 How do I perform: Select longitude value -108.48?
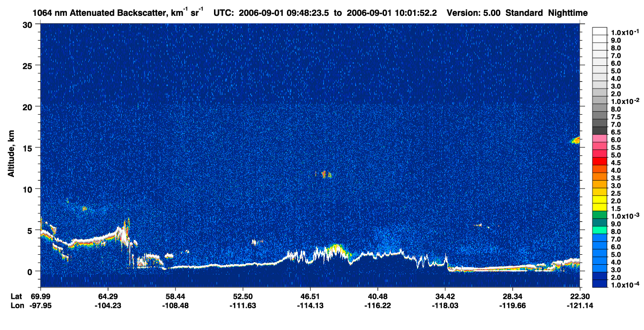pos(175,306)
